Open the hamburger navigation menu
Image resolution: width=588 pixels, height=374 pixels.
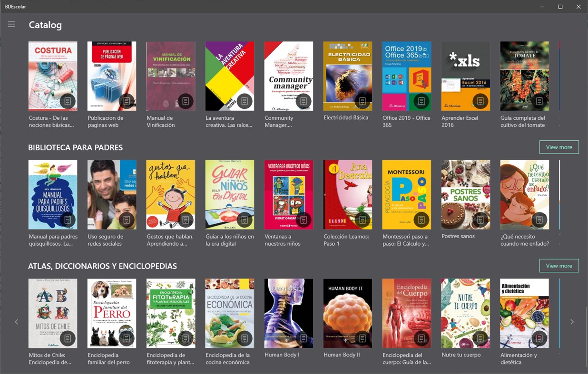pos(11,24)
